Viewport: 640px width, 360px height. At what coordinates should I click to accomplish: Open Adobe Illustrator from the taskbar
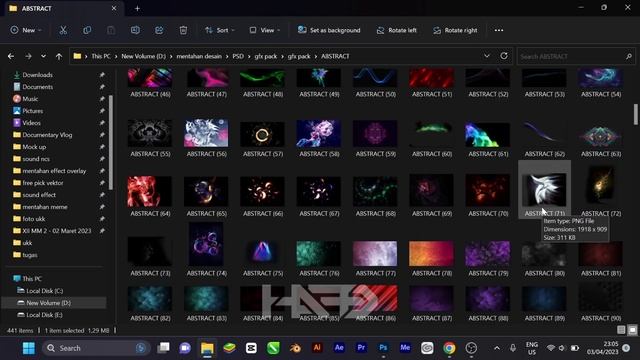pos(317,348)
